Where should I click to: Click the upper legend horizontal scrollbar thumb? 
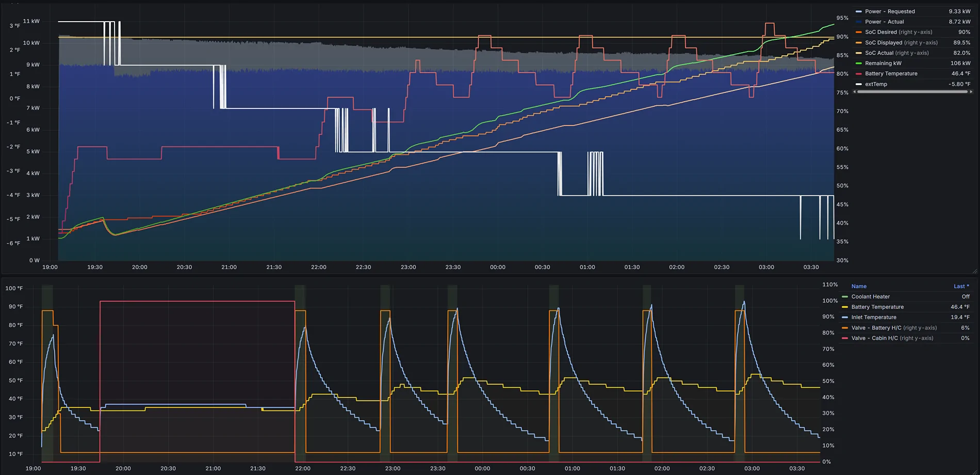click(912, 92)
